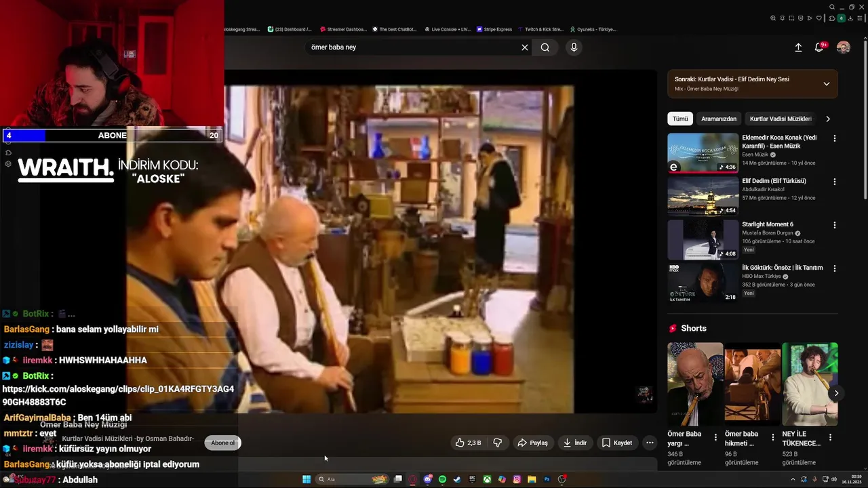Viewport: 868px width, 488px height.
Task: Open OBS Studio from the taskbar
Action: click(562, 479)
